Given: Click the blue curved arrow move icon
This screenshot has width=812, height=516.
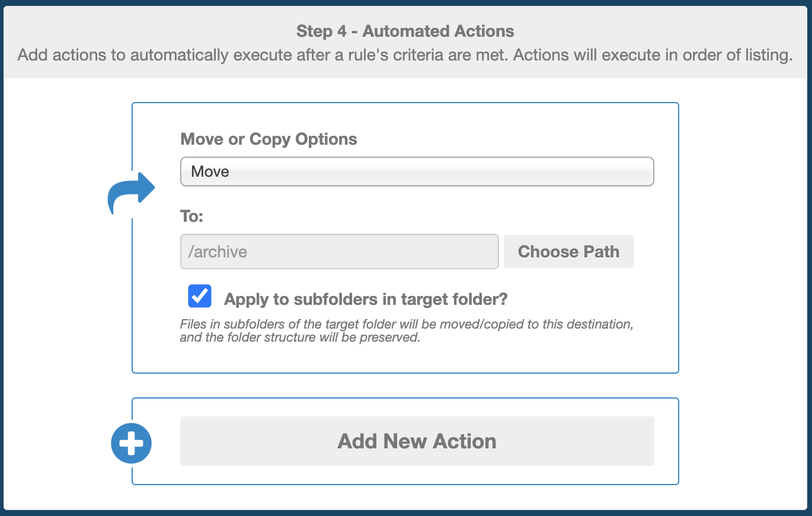Looking at the screenshot, I should [x=131, y=193].
